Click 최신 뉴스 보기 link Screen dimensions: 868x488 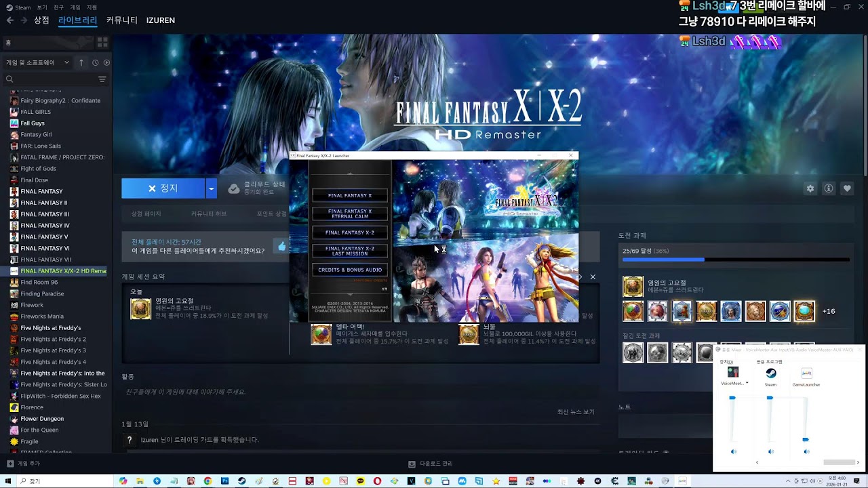(575, 411)
